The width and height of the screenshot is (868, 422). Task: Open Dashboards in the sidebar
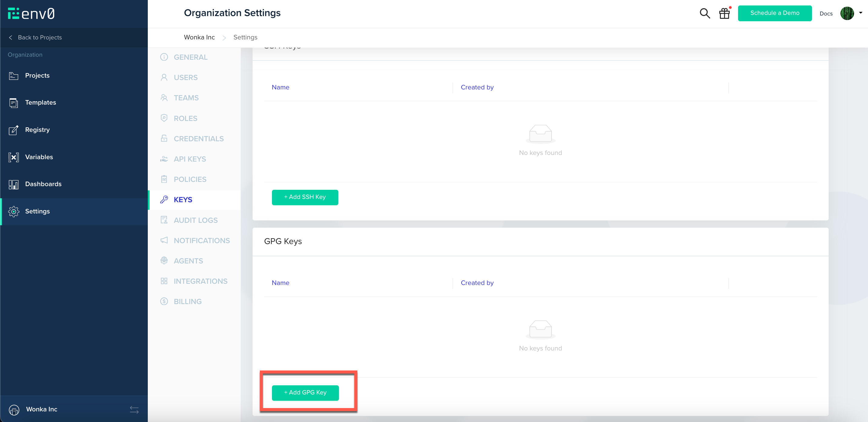[43, 184]
